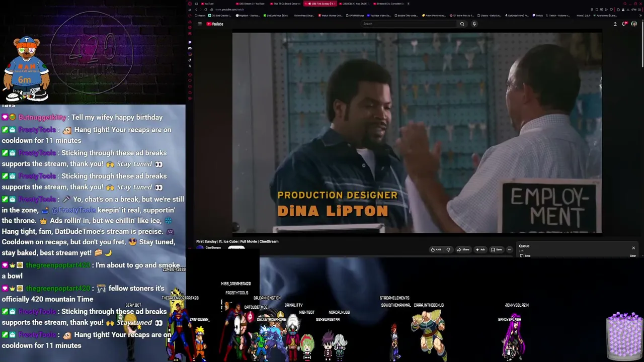Open the Twitch bookmark
The width and height of the screenshot is (644, 362).
[x=539, y=16]
